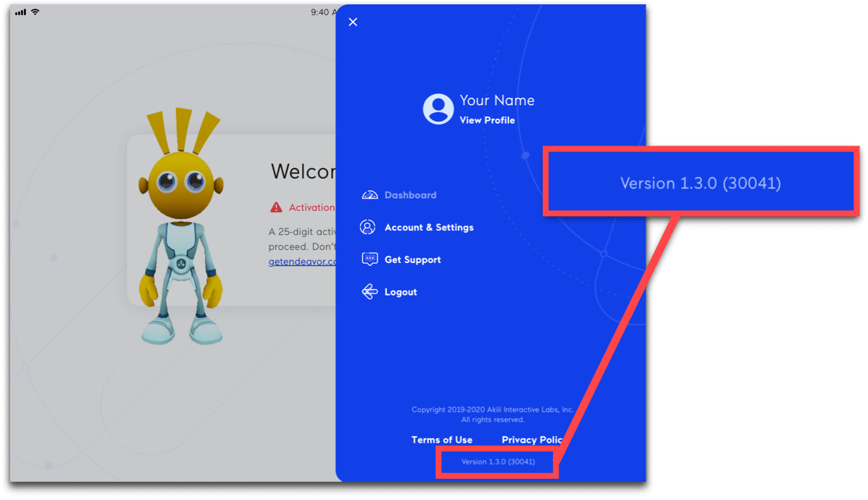Open the Dashboard menu item
This screenshot has height=500, width=868.
tap(410, 195)
